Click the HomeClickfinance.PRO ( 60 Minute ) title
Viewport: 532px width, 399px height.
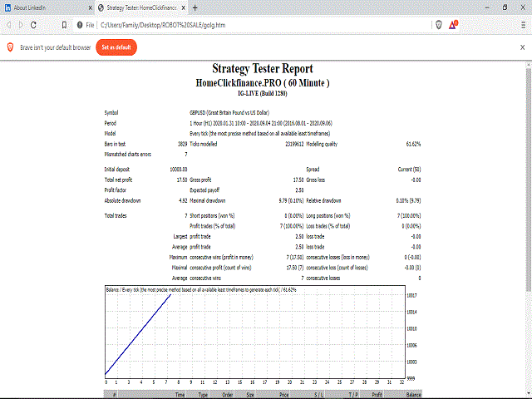click(263, 83)
